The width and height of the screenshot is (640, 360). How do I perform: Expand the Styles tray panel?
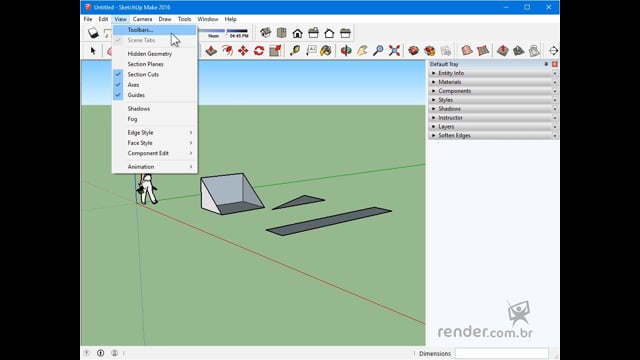click(493, 100)
